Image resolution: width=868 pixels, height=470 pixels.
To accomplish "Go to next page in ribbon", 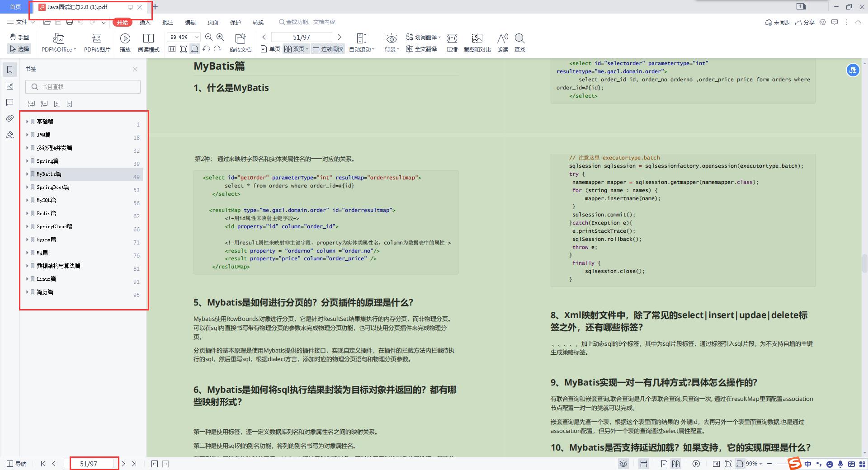I will (x=340, y=37).
